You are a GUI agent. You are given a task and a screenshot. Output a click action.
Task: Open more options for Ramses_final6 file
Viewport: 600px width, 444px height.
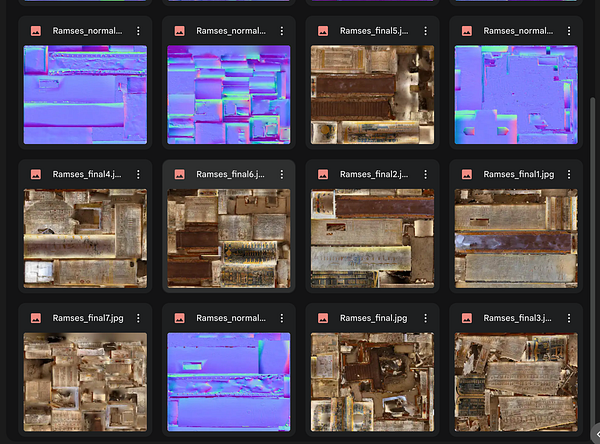pos(282,175)
